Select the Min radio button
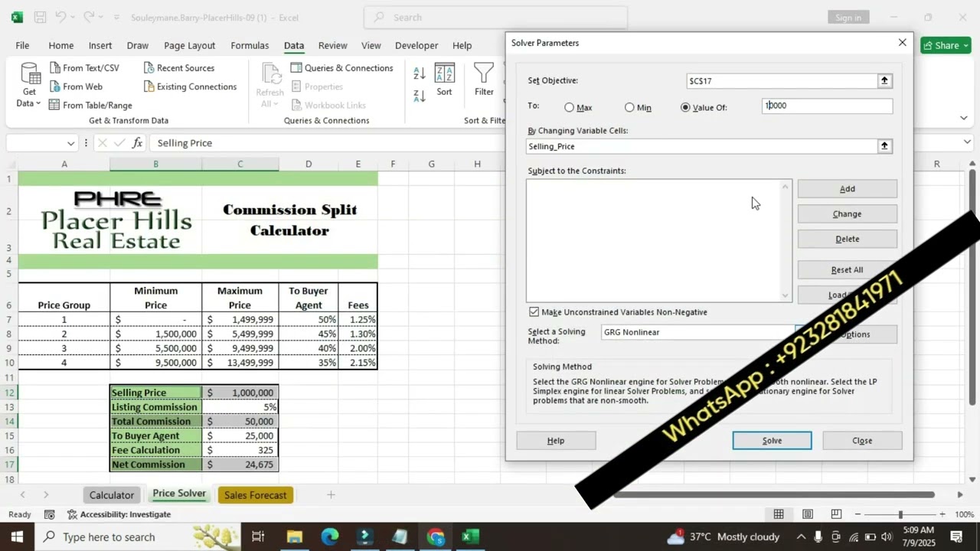 tap(629, 108)
